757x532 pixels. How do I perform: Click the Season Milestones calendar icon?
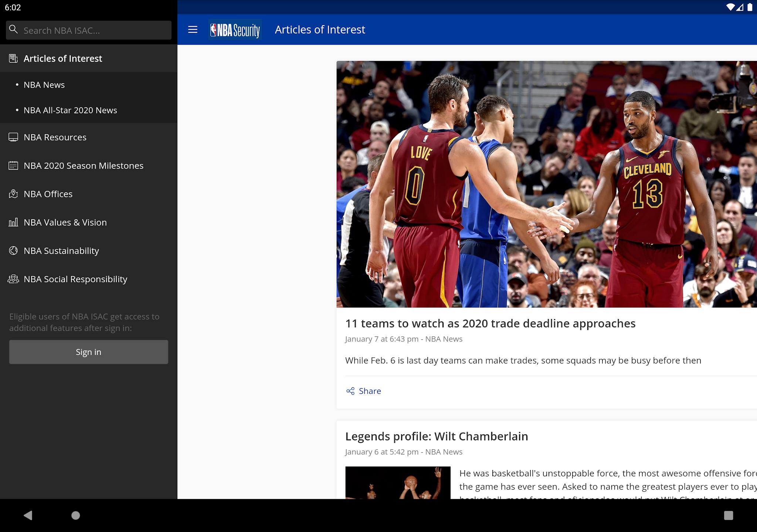coord(13,166)
